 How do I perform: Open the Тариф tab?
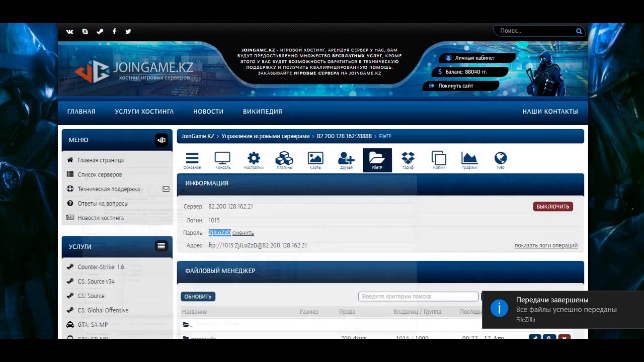(408, 161)
